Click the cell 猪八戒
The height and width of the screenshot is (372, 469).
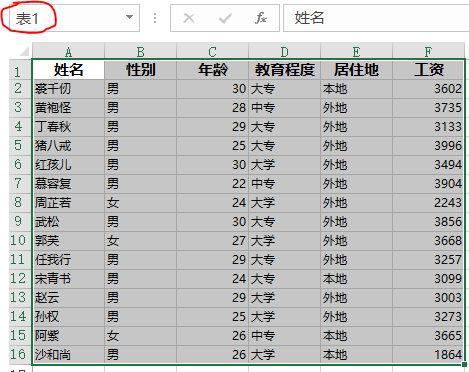(x=68, y=146)
